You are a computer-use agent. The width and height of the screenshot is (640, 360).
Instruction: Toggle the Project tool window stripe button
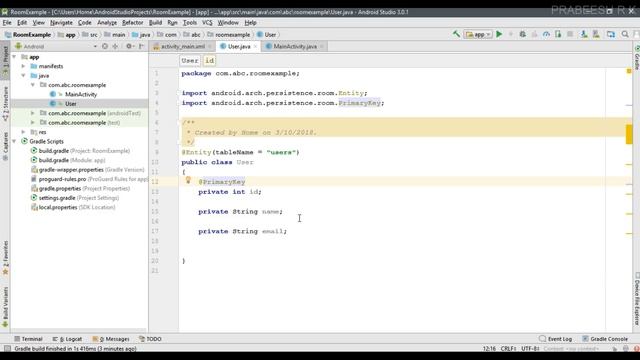click(5, 61)
